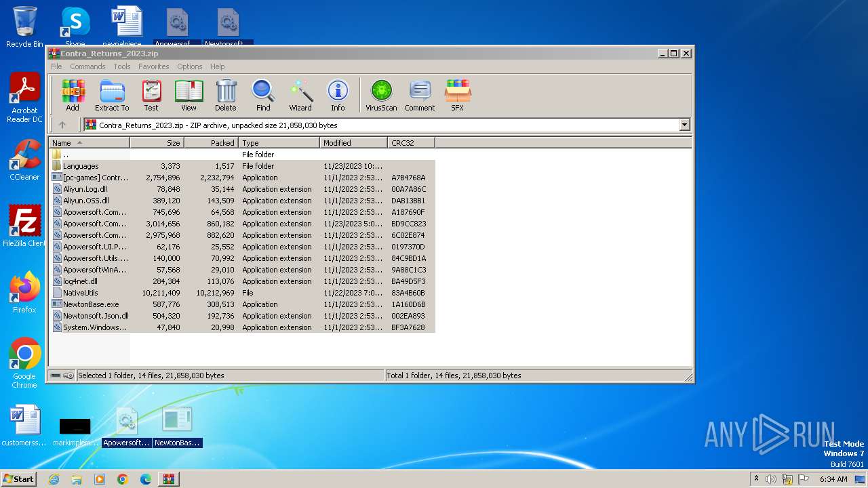Open the Tools menu
Screen dimensions: 868x488
click(x=122, y=66)
